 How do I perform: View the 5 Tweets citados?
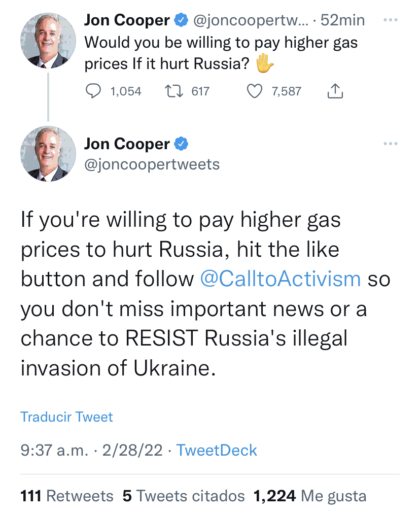pos(184,496)
